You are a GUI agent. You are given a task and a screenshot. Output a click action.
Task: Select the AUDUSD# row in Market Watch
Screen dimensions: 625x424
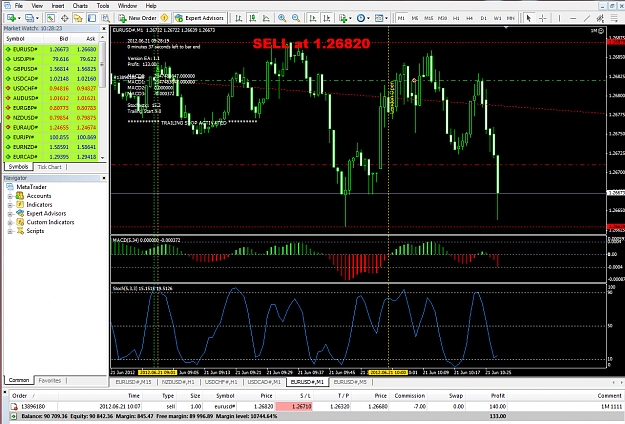51,98
